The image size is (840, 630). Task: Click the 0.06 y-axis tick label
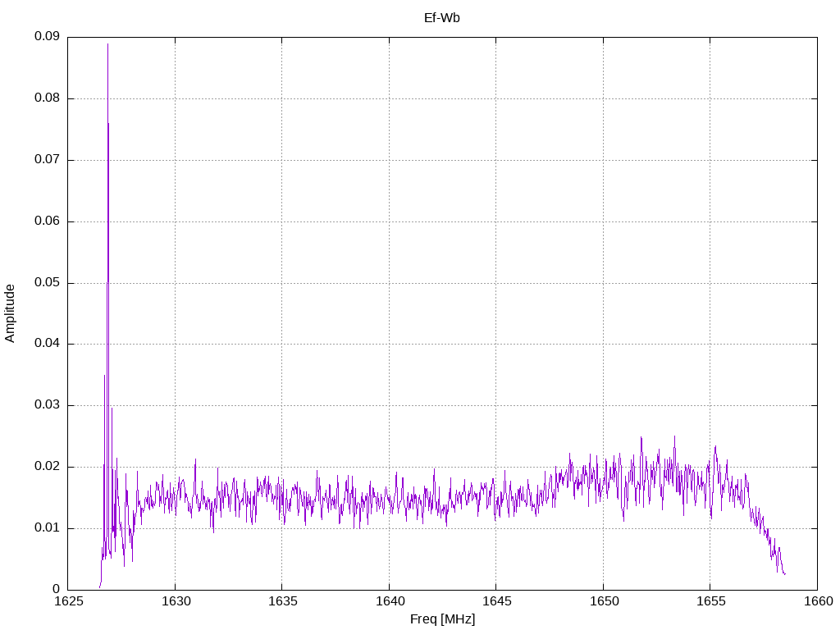click(47, 221)
